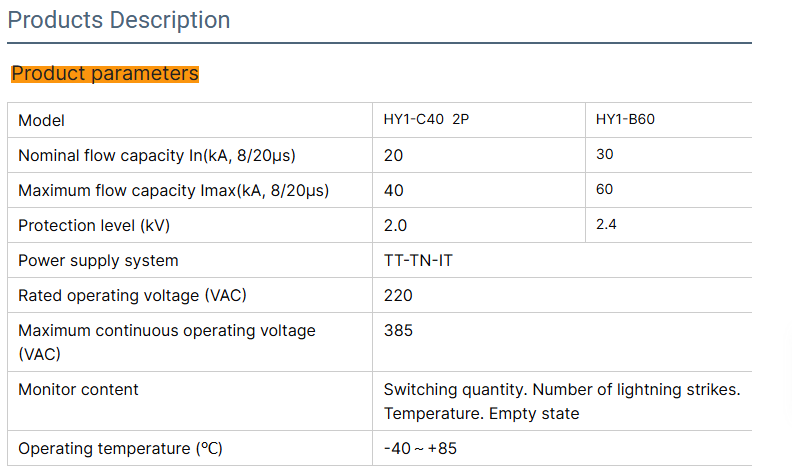This screenshot has height=475, width=792.
Task: Select the Nominal flow capacity label
Action: tap(157, 156)
